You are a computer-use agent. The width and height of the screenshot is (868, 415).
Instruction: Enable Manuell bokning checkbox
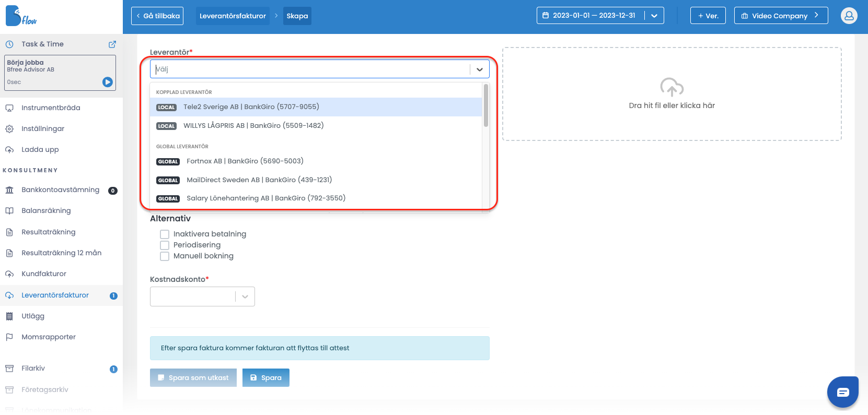pyautogui.click(x=165, y=256)
